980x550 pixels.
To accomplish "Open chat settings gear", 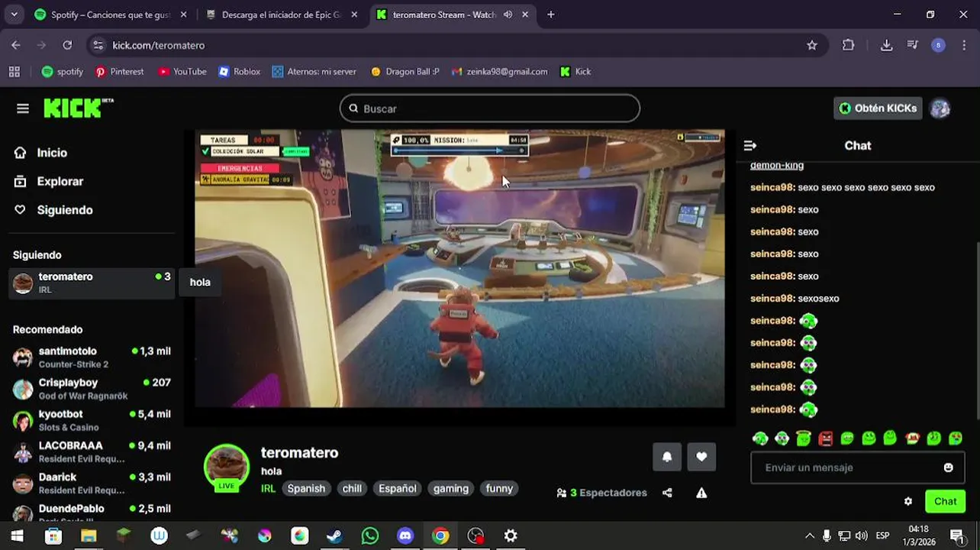I will (908, 501).
